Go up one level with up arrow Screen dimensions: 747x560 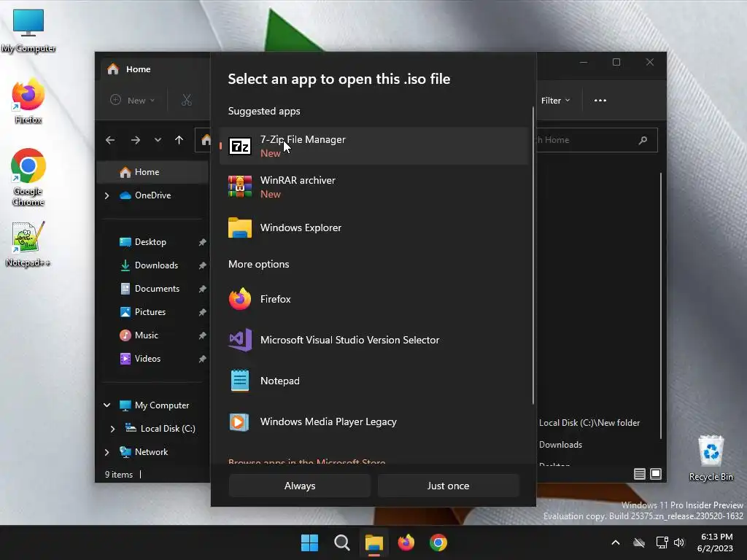click(x=179, y=140)
